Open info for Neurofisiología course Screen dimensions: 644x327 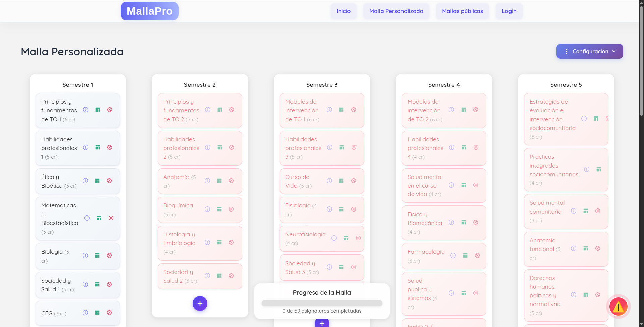coord(334,238)
